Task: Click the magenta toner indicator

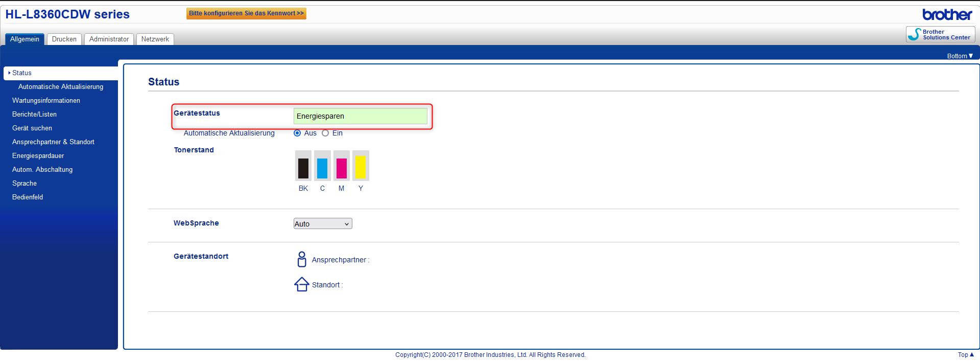Action: (x=342, y=166)
